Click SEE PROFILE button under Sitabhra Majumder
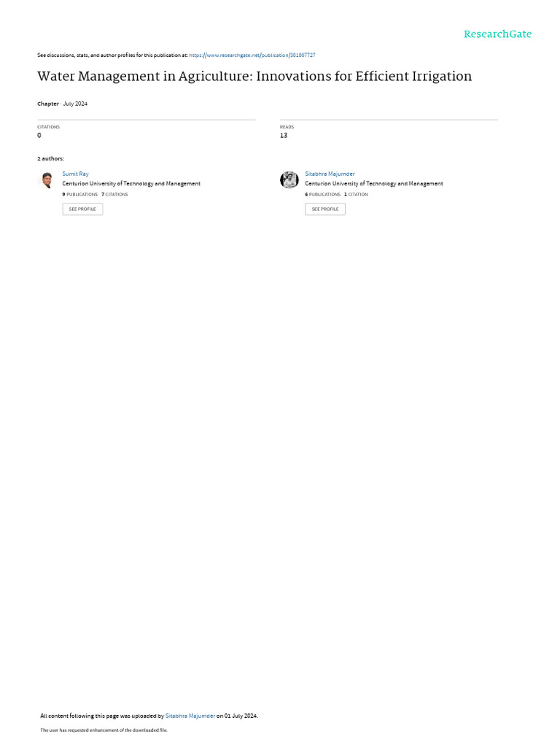Image resolution: width=560 pixels, height=747 pixels. 324,209
